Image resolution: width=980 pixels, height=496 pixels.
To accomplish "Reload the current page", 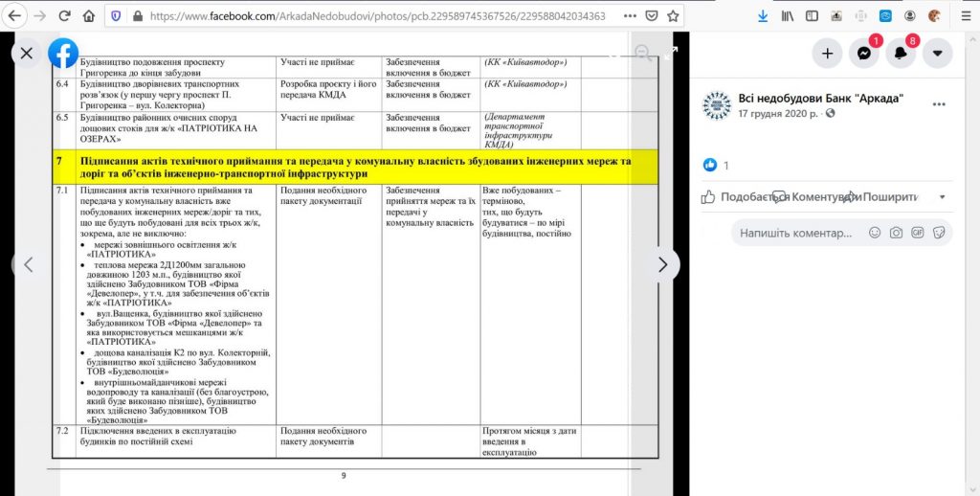I will click(64, 15).
